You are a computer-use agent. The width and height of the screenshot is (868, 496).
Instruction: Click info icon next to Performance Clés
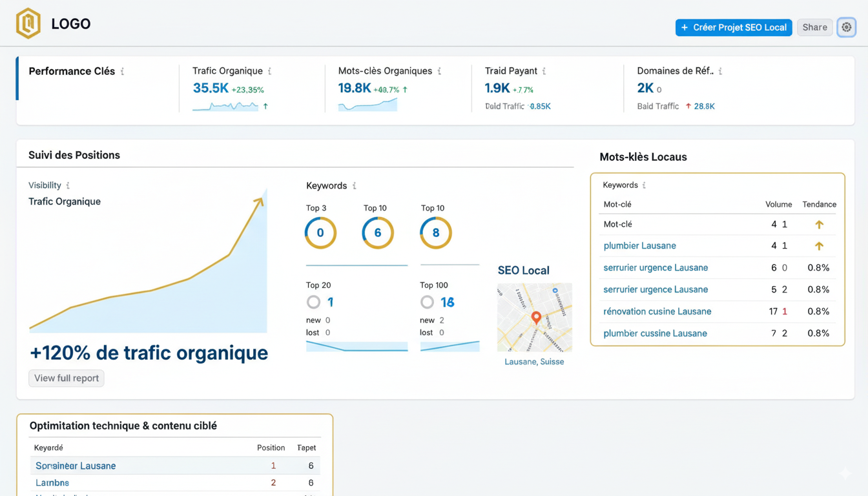[x=123, y=72]
